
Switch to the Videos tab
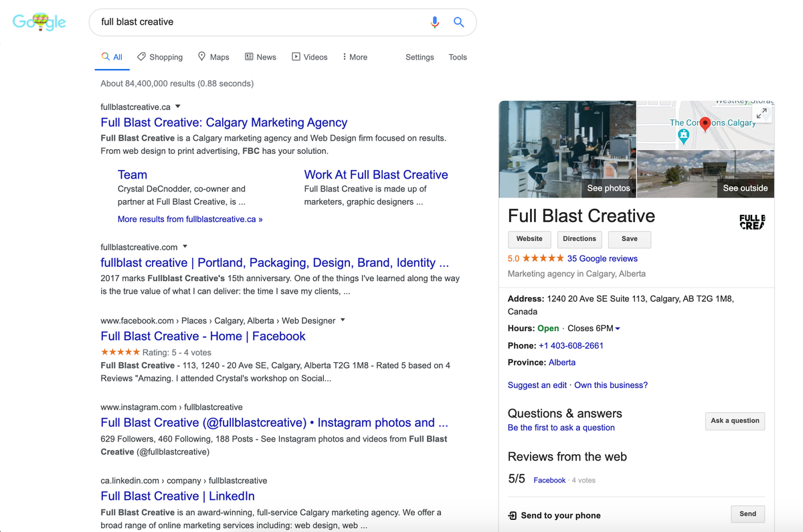[x=310, y=57]
